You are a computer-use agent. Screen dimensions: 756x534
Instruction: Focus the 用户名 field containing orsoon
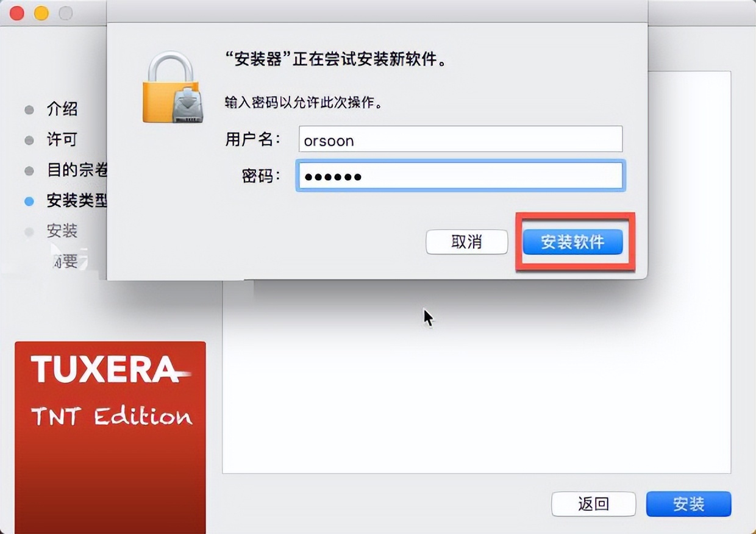[460, 140]
